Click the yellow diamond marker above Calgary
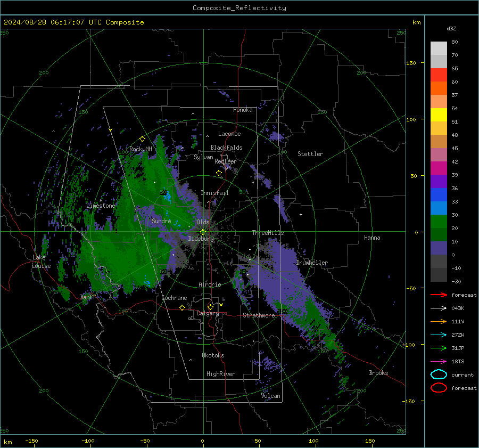The image size is (479, 448). click(x=210, y=307)
